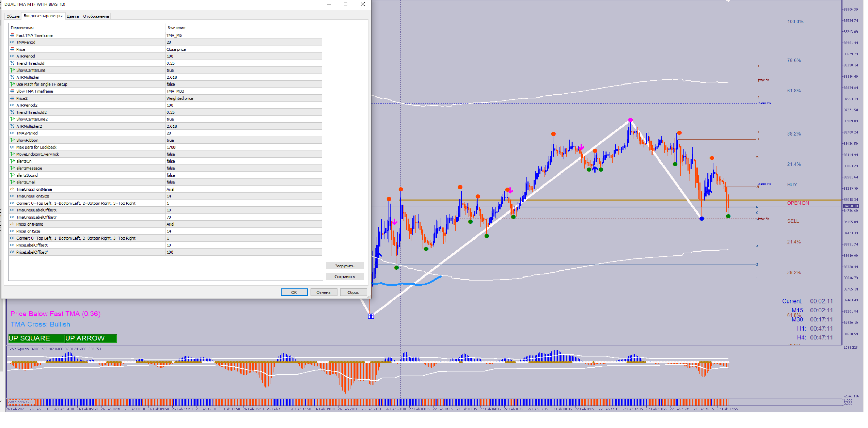The width and height of the screenshot is (868, 428).
Task: Click the boolean icon beside ShowCenterLine
Action: coord(12,70)
